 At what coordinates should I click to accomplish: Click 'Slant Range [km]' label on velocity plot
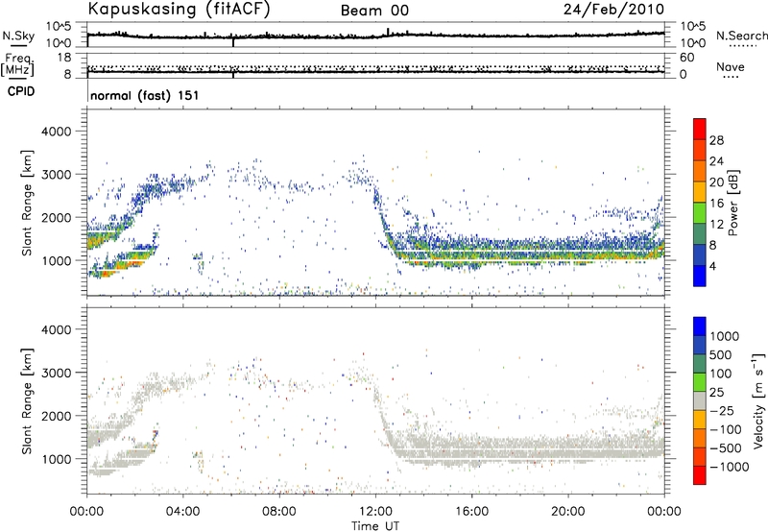pos(27,401)
